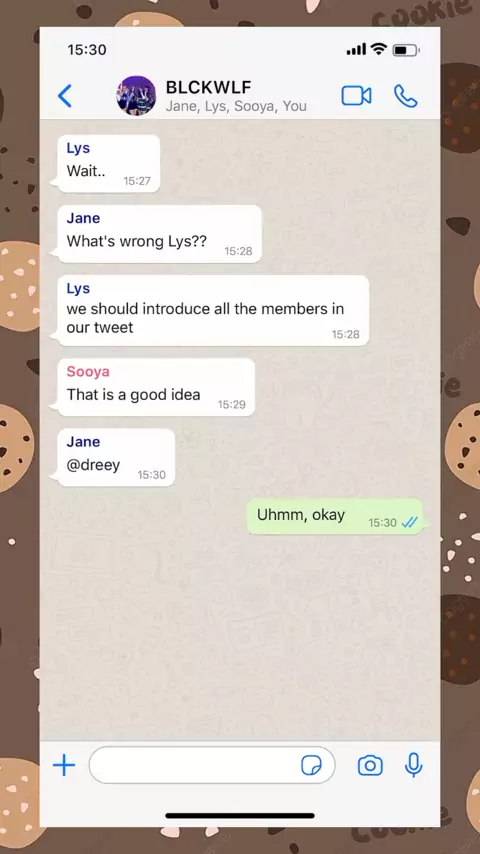480x854 pixels.
Task: Select Sooya's "That is a good idea" message
Action: point(155,387)
